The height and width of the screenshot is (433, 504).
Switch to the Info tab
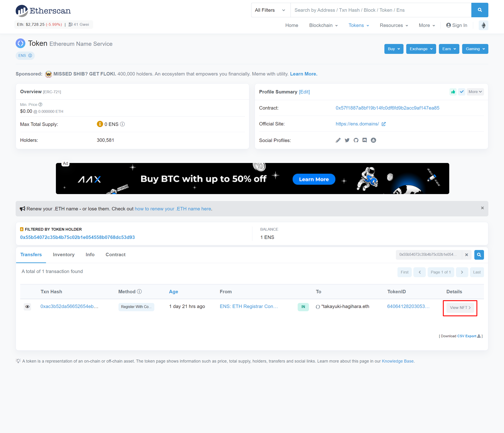pyautogui.click(x=90, y=255)
